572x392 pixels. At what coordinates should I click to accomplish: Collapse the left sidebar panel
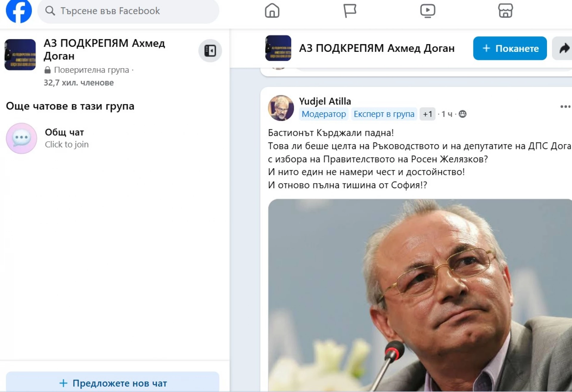tap(210, 51)
